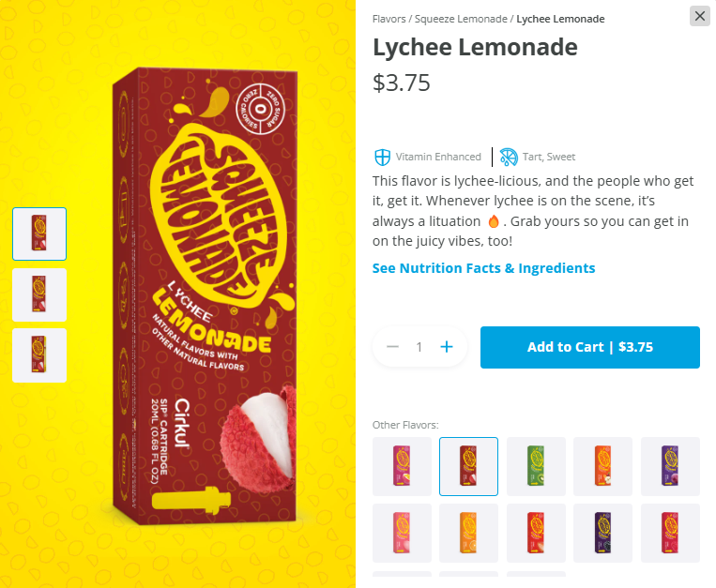
Task: Select third product image thumbnail
Action: point(39,355)
